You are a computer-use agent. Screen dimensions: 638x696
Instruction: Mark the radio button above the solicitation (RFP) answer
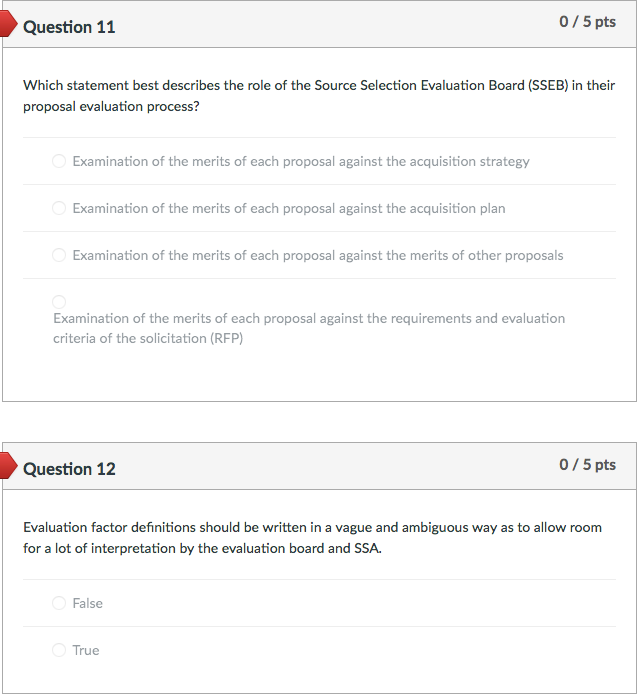59,301
